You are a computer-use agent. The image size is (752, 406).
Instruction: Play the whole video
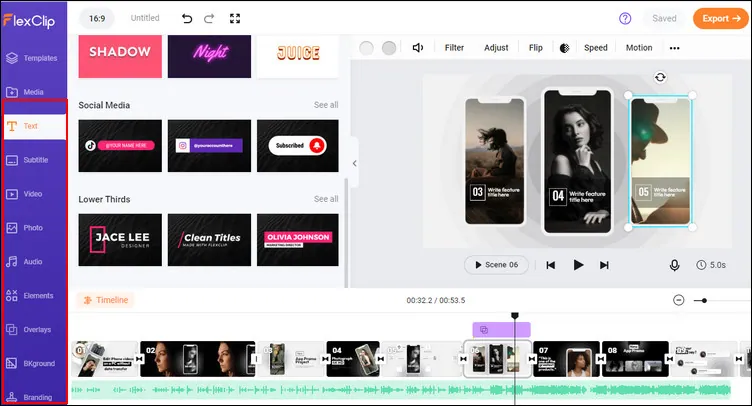(578, 265)
